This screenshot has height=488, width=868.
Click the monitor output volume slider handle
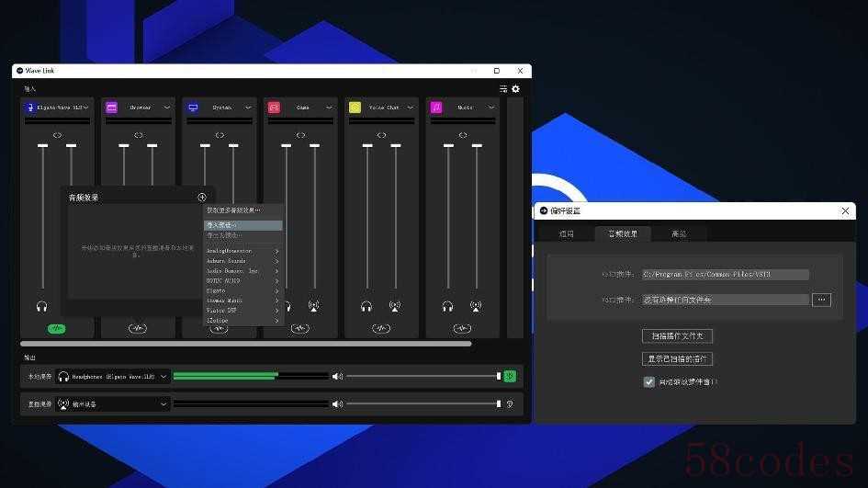click(x=499, y=376)
